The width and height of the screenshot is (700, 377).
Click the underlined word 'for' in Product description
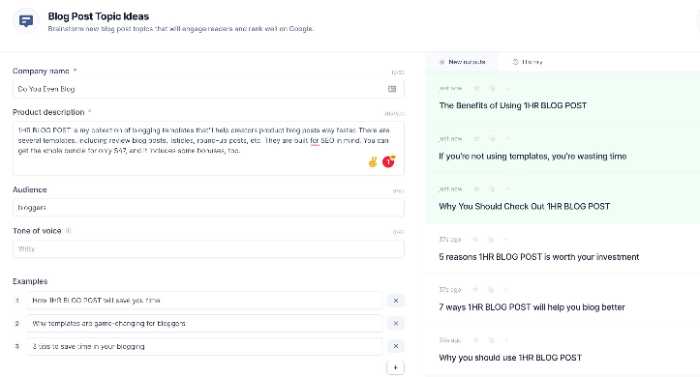click(x=315, y=140)
